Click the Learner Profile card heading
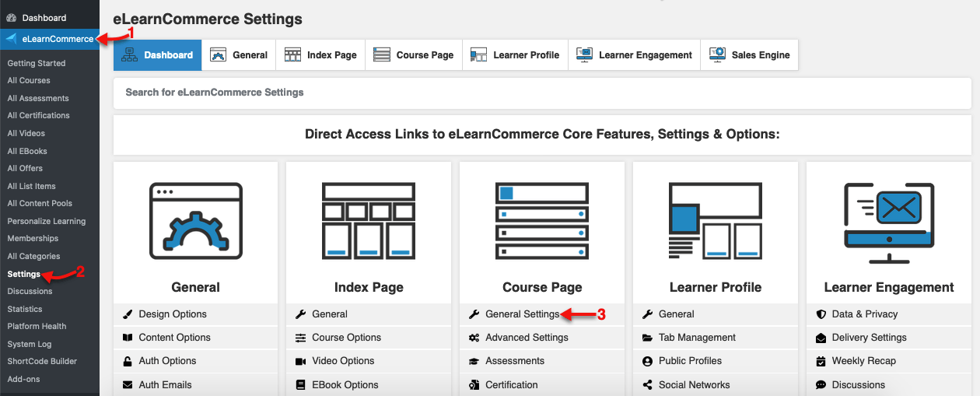This screenshot has width=980, height=396. click(x=716, y=287)
